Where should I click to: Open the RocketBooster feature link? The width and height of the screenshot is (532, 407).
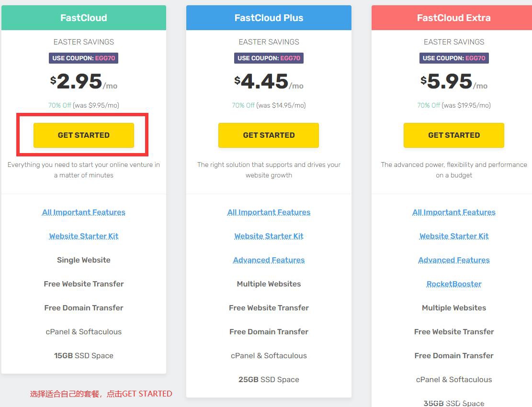pyautogui.click(x=453, y=284)
